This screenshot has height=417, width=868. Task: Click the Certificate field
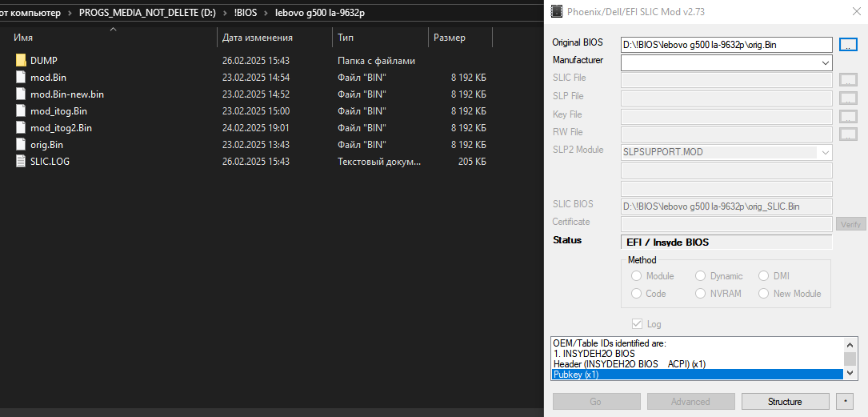click(x=727, y=224)
